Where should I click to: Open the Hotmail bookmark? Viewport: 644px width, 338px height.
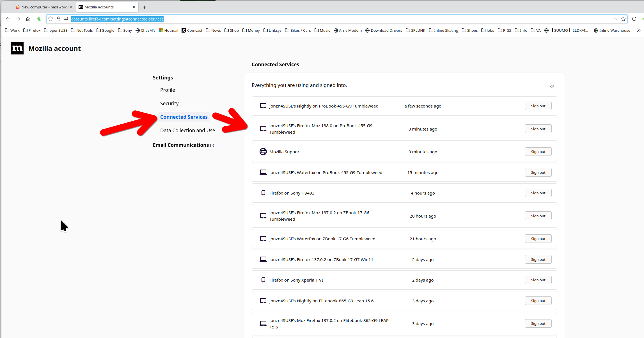click(168, 30)
